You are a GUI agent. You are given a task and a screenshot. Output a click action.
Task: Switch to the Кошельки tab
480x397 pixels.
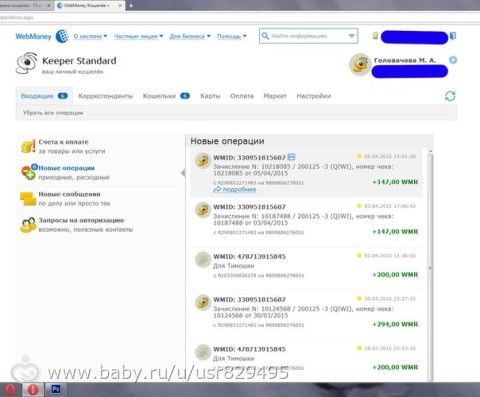coord(166,96)
